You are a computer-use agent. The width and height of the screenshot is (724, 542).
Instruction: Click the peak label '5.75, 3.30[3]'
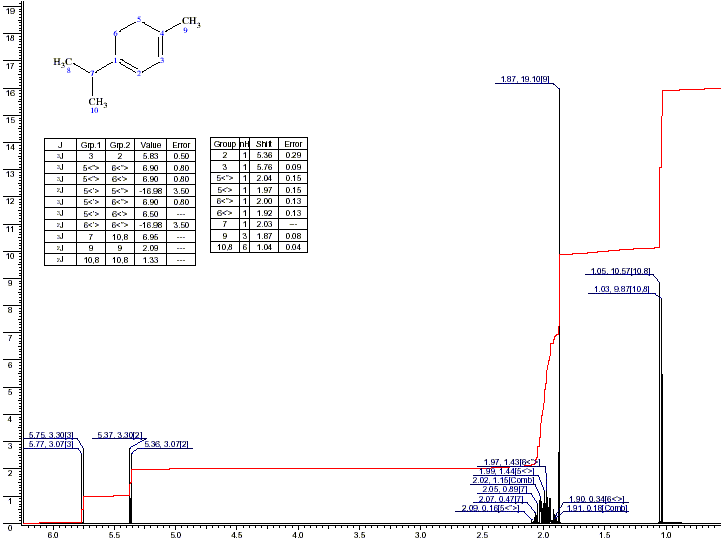[51, 435]
